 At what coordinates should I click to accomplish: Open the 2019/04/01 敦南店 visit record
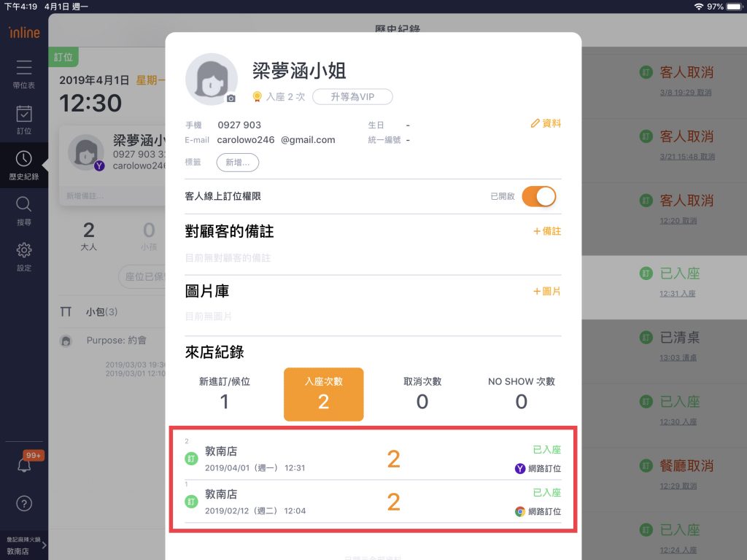click(373, 459)
